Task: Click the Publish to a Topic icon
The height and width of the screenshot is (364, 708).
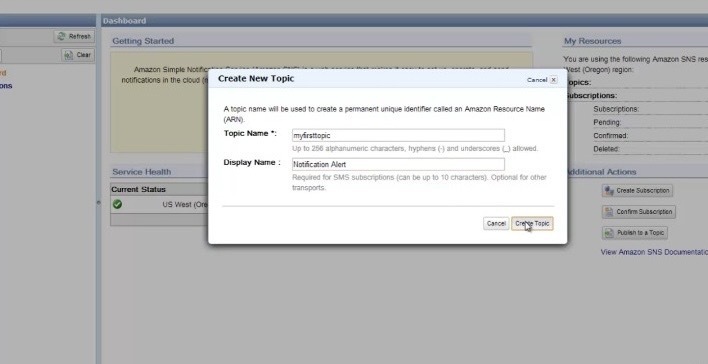Action: [x=609, y=233]
